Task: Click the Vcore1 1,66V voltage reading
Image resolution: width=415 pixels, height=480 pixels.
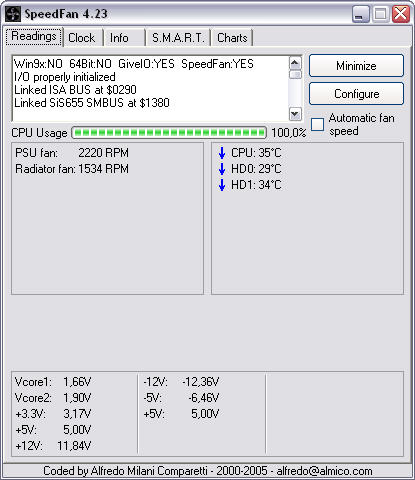Action: click(x=53, y=382)
